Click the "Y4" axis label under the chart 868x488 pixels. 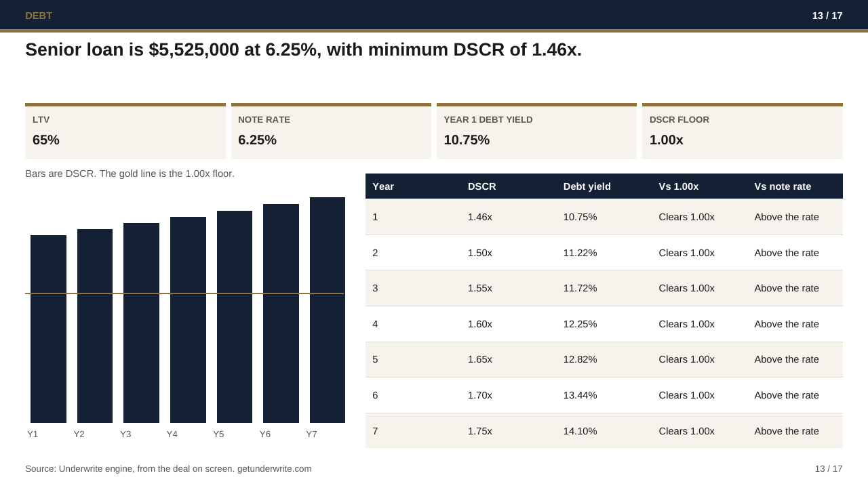pyautogui.click(x=172, y=434)
